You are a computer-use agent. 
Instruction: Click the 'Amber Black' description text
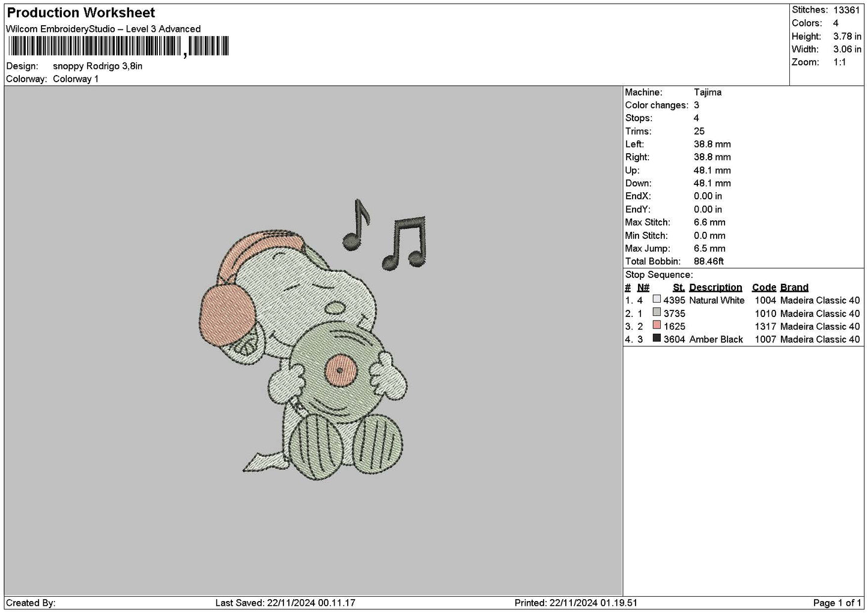pos(716,339)
